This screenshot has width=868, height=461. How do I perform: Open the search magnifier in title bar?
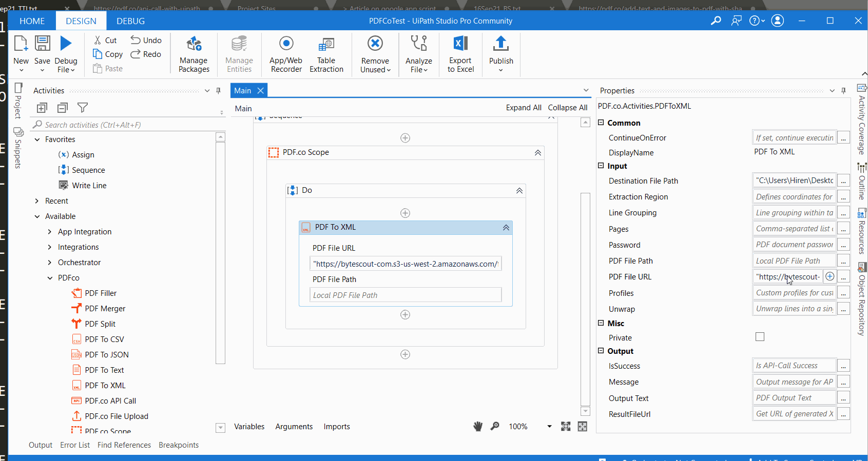coord(716,21)
